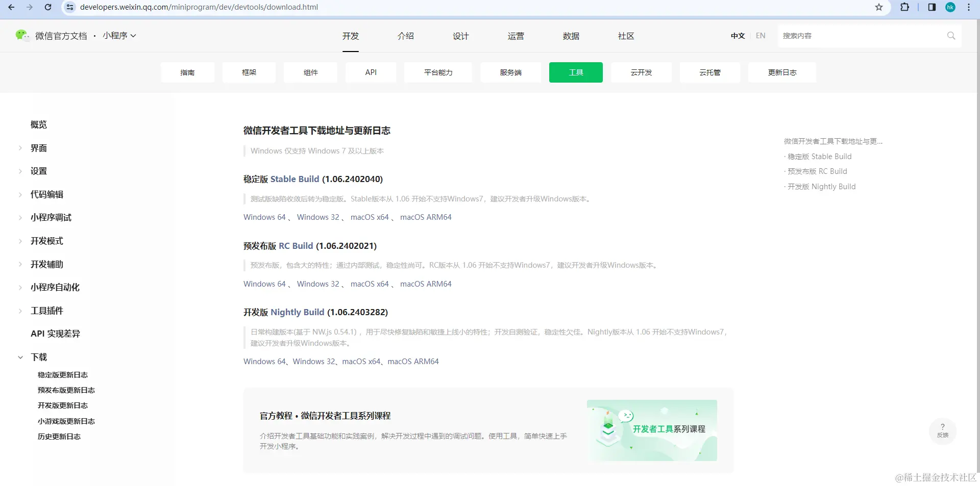This screenshot has width=980, height=486.
Task: Reload the page with refresh icon
Action: point(48,7)
